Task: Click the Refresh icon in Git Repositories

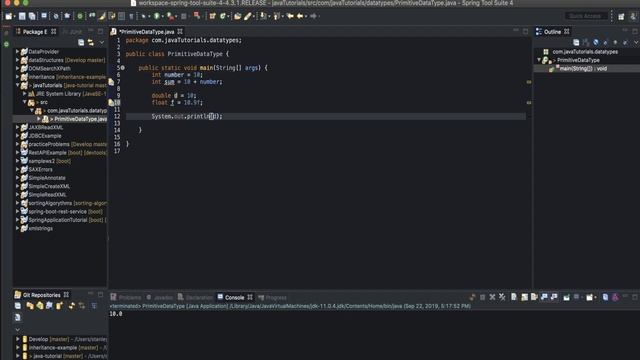Action: click(71, 306)
